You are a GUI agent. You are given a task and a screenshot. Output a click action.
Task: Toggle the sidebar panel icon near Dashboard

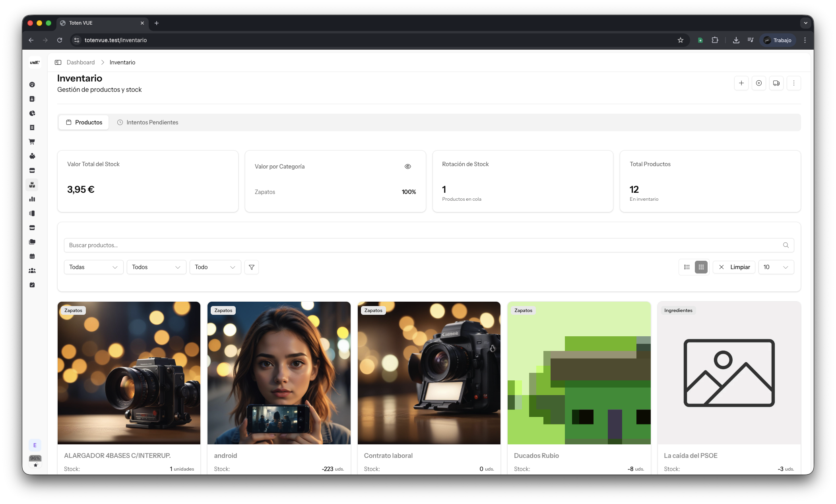[58, 62]
